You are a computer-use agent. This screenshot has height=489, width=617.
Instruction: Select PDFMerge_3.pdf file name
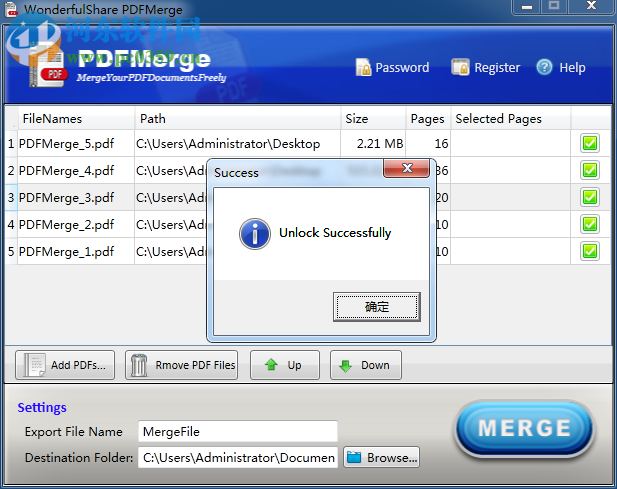(x=67, y=197)
